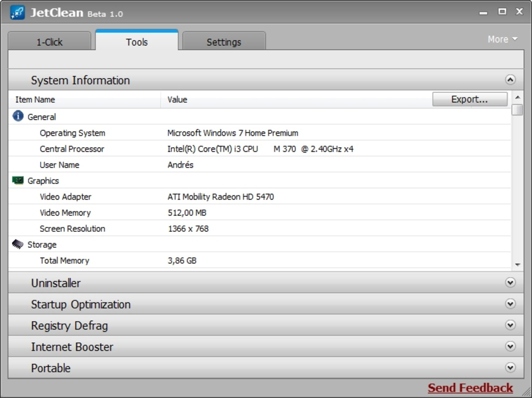Collapse the System Information section
This screenshot has height=398, width=532.
(510, 80)
